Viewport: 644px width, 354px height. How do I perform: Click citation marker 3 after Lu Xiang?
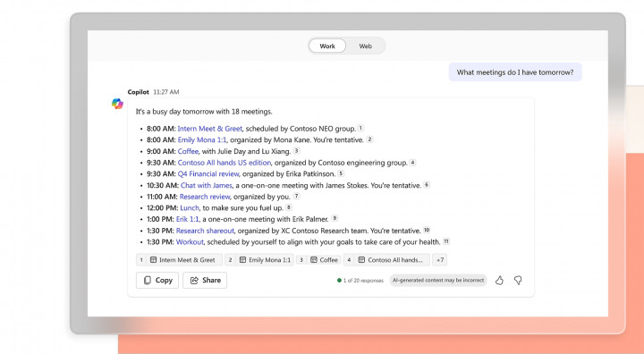[297, 151]
